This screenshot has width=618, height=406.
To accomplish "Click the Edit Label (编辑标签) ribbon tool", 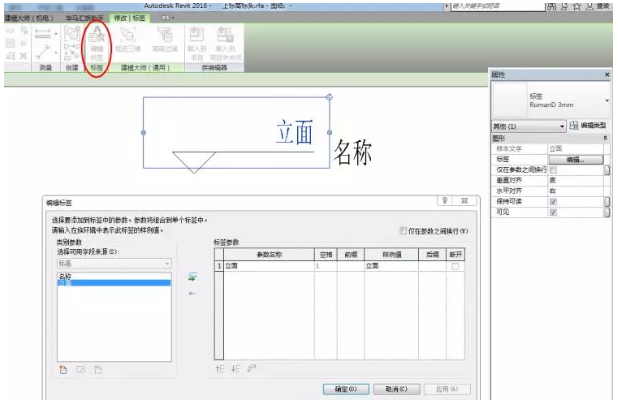I will click(x=97, y=43).
